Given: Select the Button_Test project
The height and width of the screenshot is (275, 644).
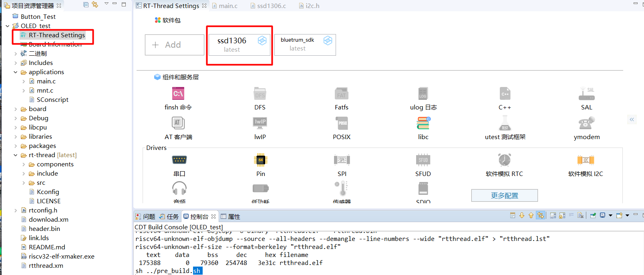Looking at the screenshot, I should pos(38,16).
